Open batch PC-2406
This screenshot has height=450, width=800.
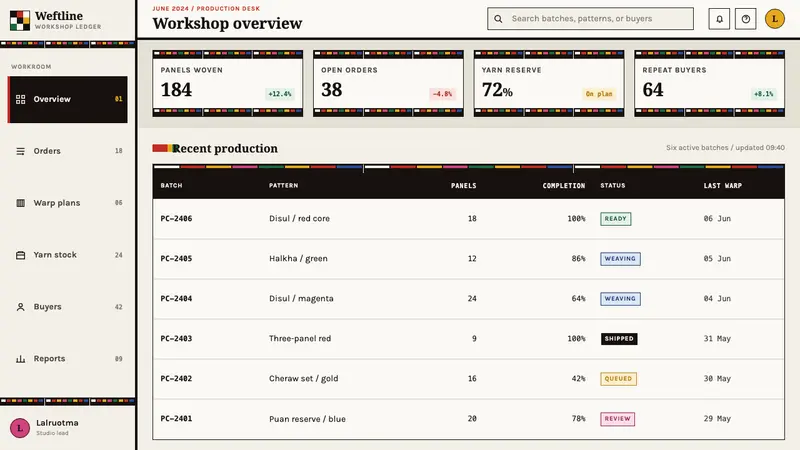177,218
